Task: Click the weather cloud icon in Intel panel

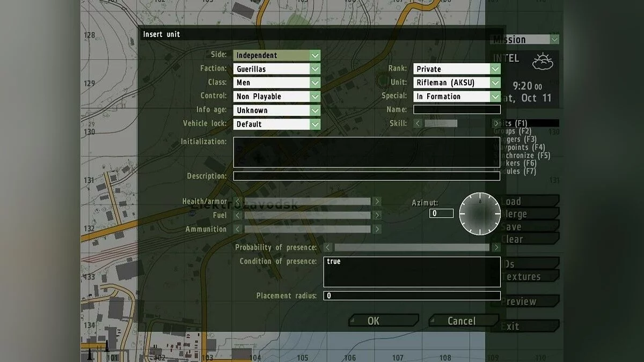Action: pos(543,63)
